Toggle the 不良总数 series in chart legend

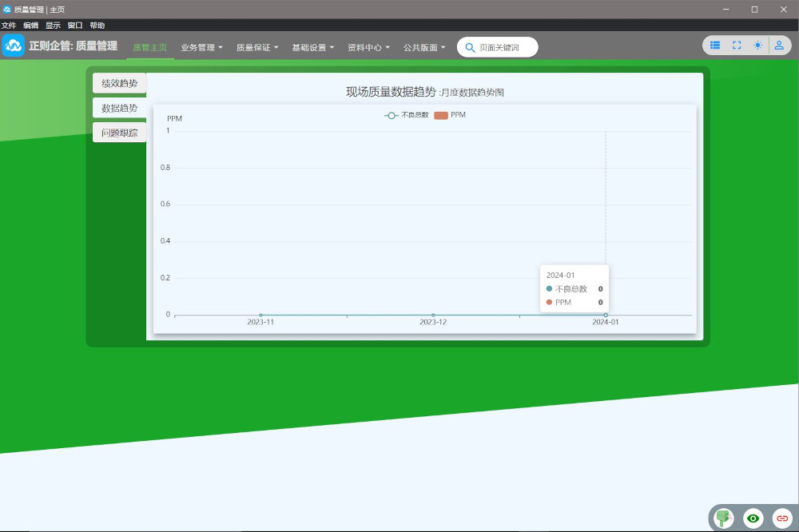coord(407,115)
